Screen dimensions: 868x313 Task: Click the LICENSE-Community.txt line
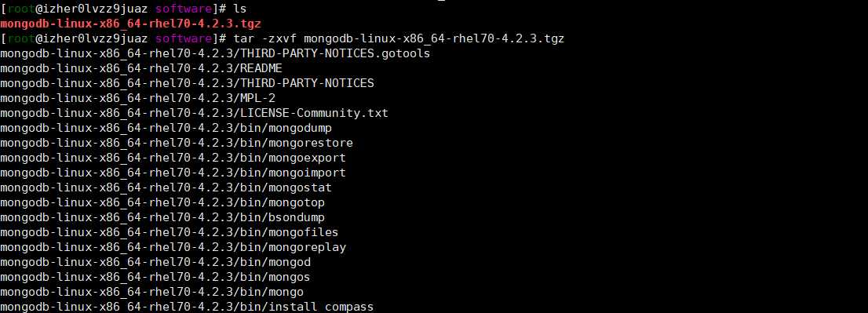(x=195, y=114)
